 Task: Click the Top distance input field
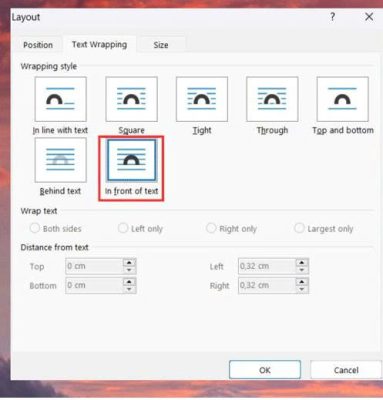tap(94, 266)
